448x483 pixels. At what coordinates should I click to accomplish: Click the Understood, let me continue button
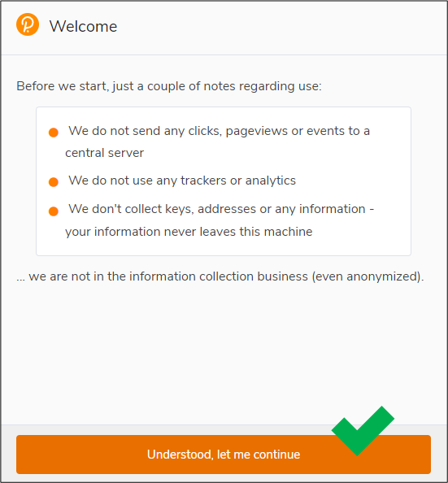click(x=224, y=455)
